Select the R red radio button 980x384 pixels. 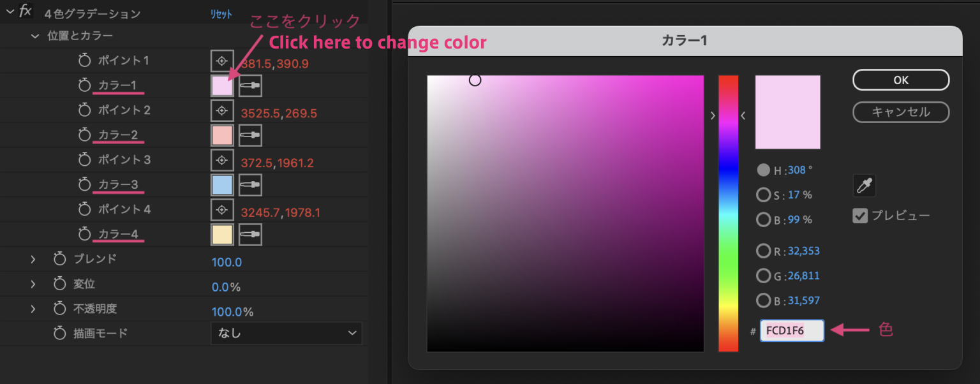pyautogui.click(x=763, y=251)
